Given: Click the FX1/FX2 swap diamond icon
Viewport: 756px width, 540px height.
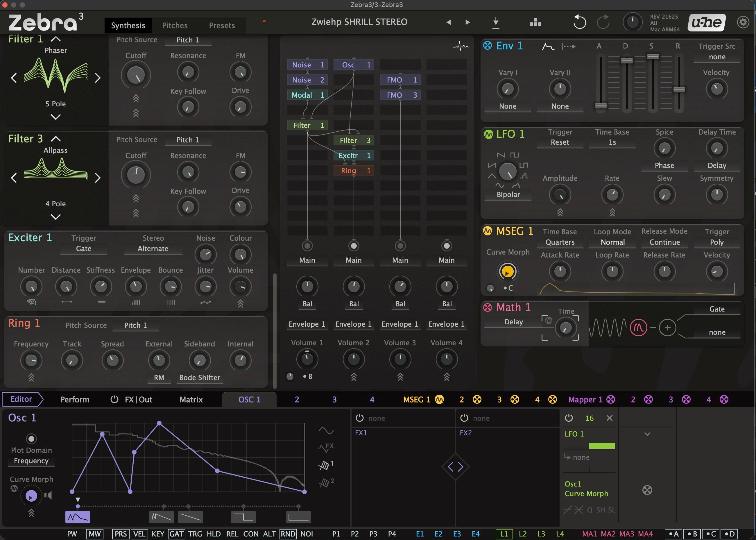Looking at the screenshot, I should tap(455, 467).
